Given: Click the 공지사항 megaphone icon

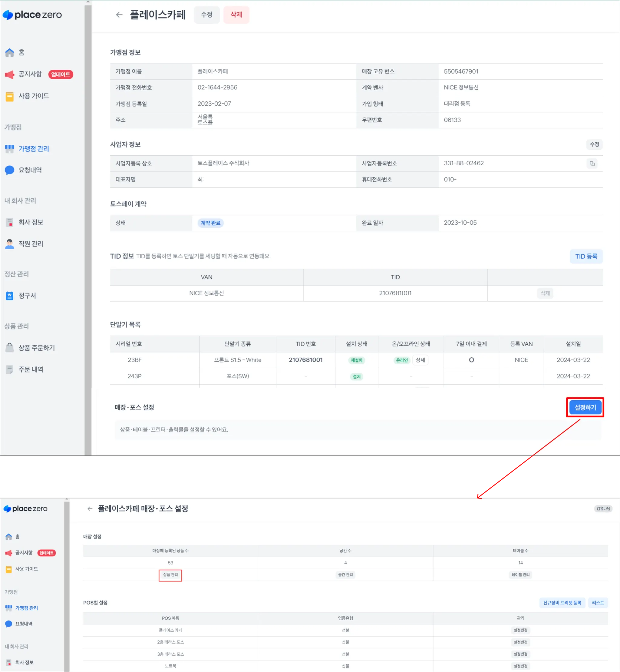Looking at the screenshot, I should 10,74.
